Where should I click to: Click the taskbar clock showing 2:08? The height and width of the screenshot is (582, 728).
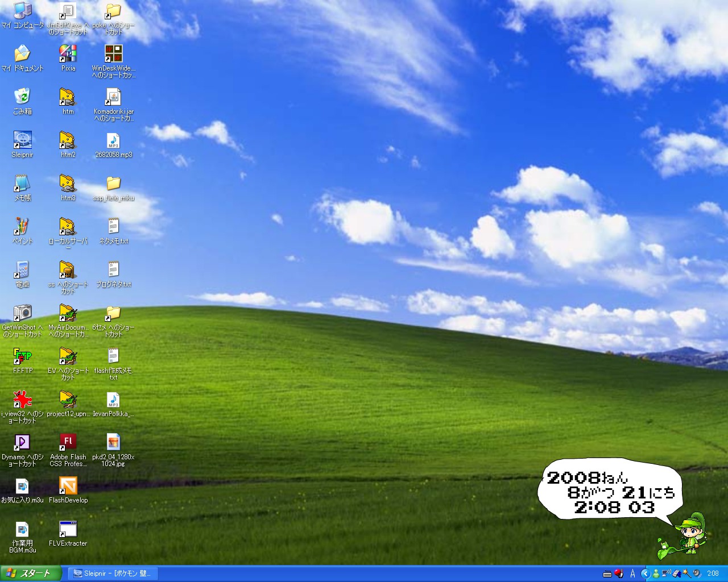click(x=713, y=573)
